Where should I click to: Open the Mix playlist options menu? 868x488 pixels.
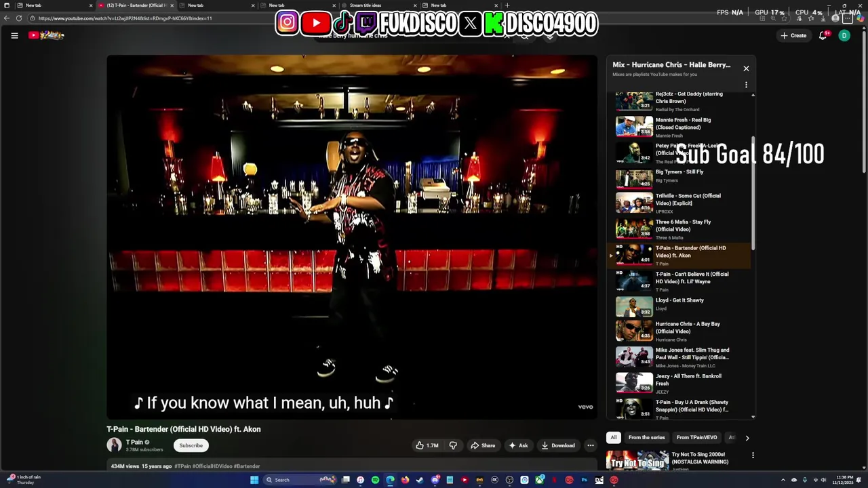point(746,85)
